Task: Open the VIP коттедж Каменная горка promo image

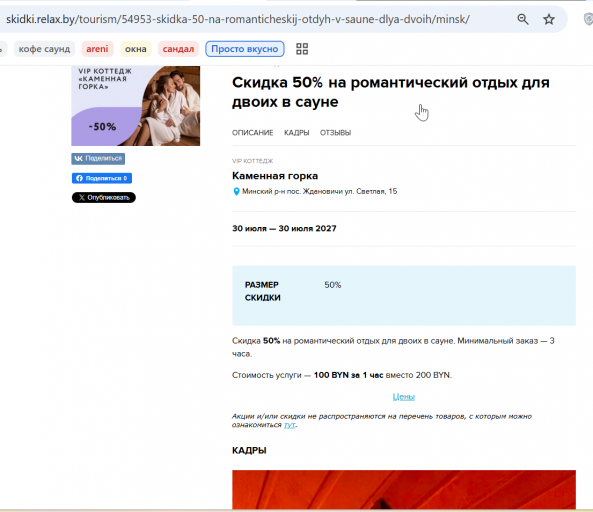Action: pyautogui.click(x=135, y=106)
